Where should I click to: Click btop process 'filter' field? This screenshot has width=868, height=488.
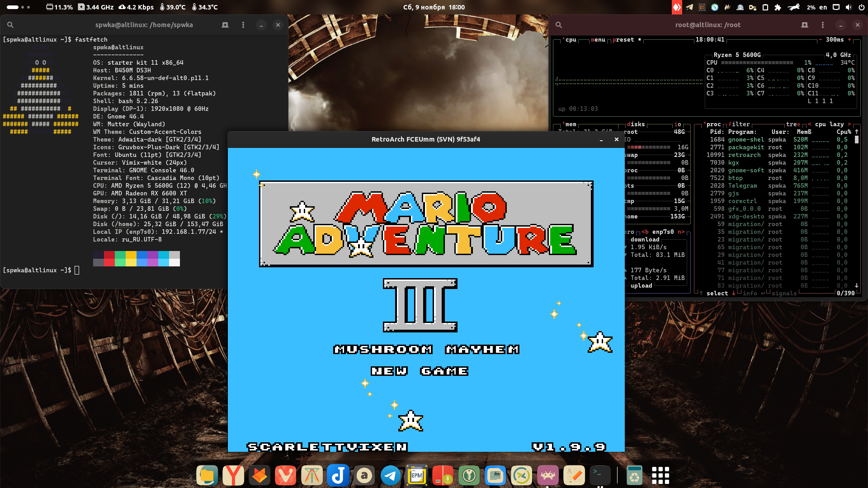point(739,124)
